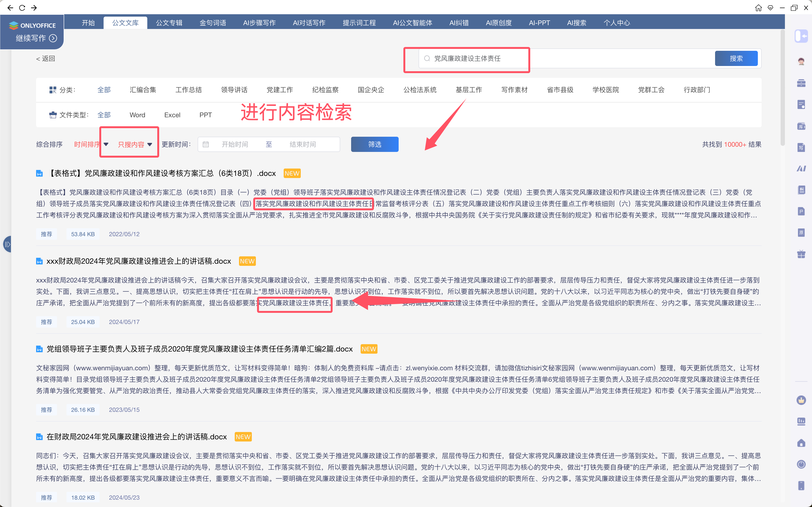
Task: Click the < 返回 back link
Action: point(46,58)
